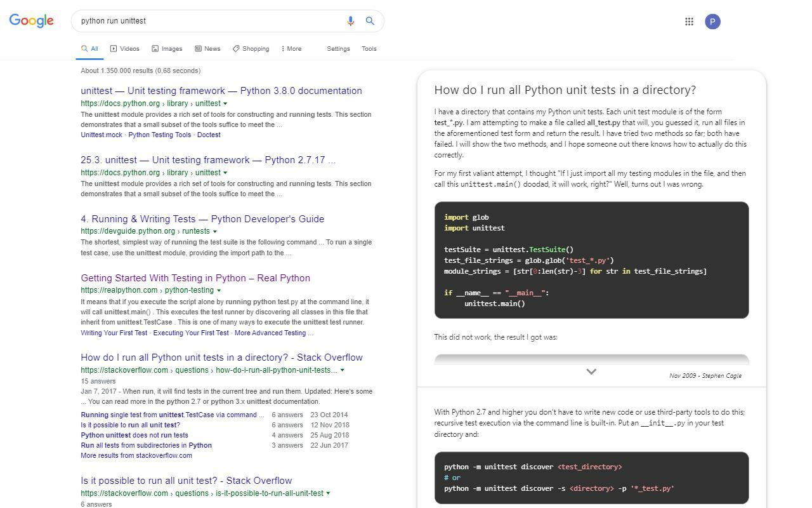The width and height of the screenshot is (812, 508).
Task: Expand dropdown arrow for is-it-possible-to-run-all-unit-test URL
Action: [x=328, y=493]
